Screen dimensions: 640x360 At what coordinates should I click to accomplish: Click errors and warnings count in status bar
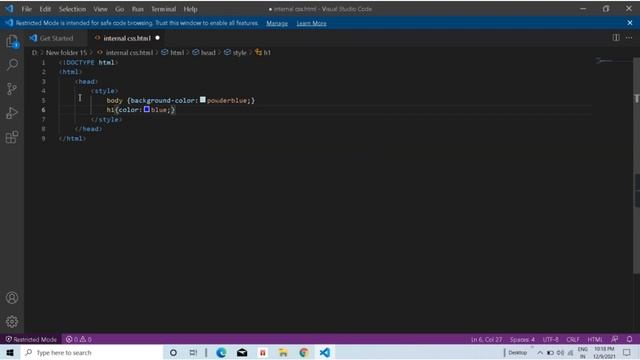(78, 339)
